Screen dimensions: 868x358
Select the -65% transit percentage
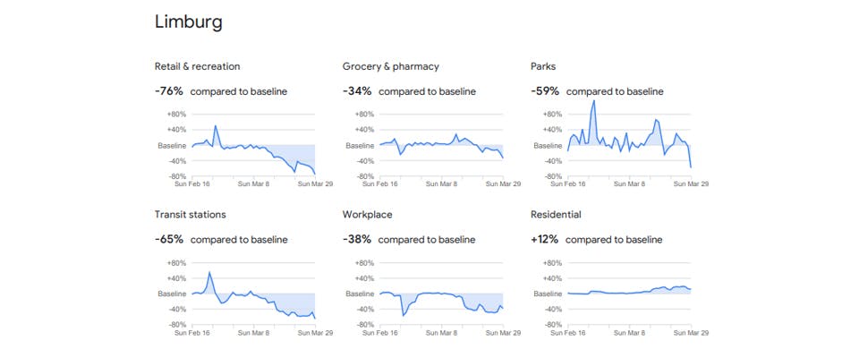pyautogui.click(x=168, y=240)
